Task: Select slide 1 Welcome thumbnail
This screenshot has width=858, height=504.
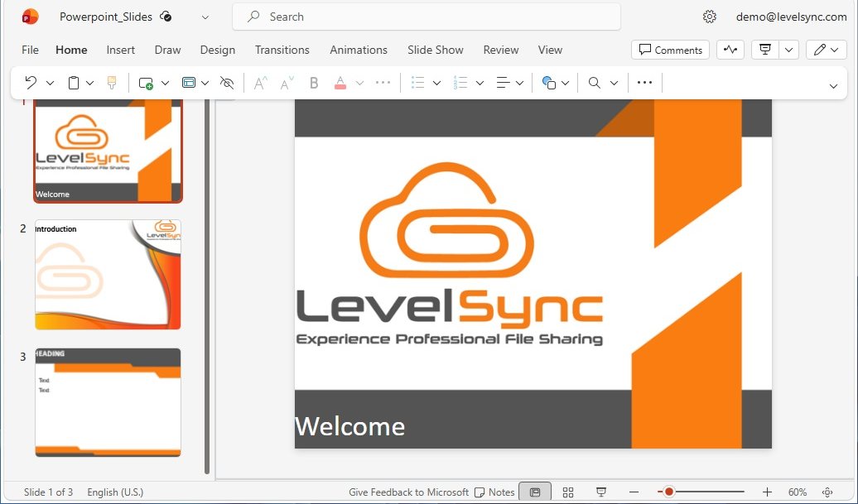Action: [x=108, y=151]
